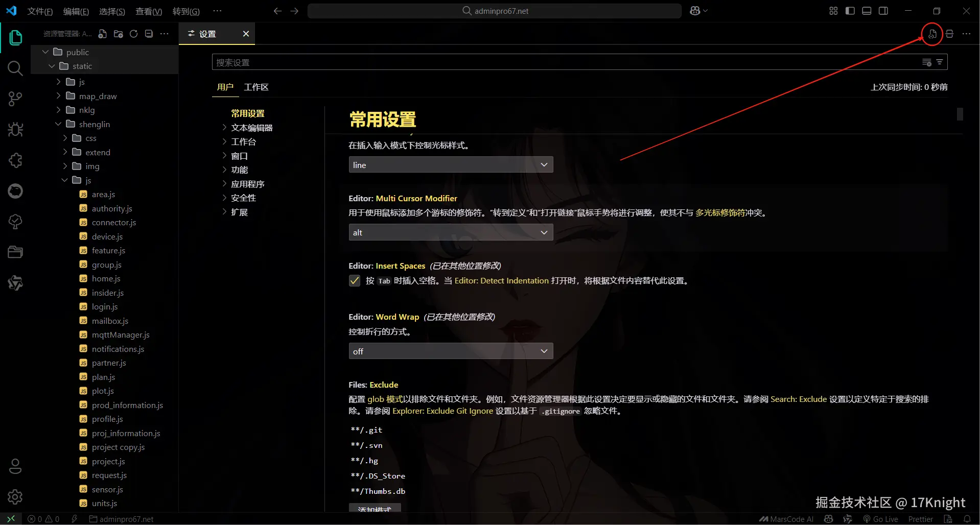This screenshot has height=525, width=980.
Task: Toggle the panel visibility button in title bar
Action: pyautogui.click(x=866, y=10)
